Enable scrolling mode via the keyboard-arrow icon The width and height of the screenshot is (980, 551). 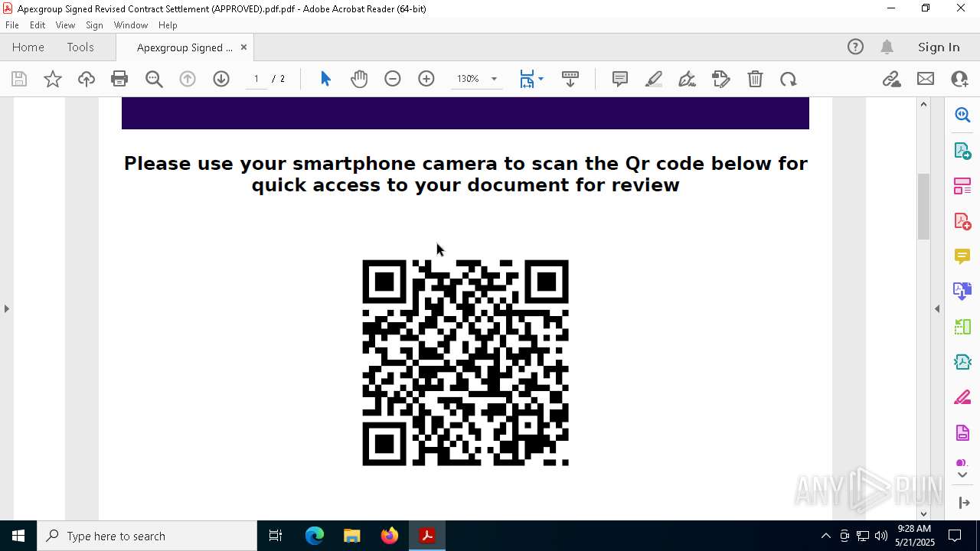tap(570, 79)
